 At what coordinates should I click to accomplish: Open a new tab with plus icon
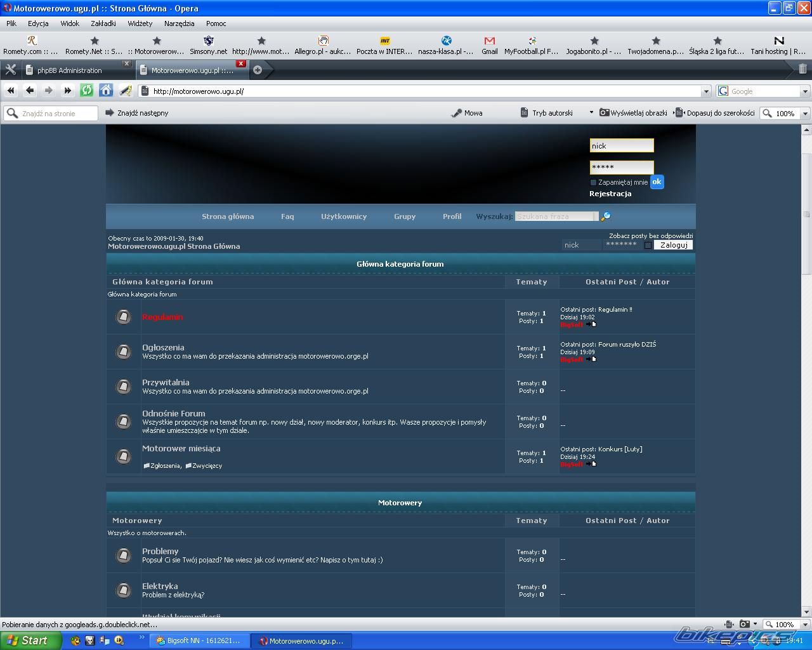[x=258, y=70]
